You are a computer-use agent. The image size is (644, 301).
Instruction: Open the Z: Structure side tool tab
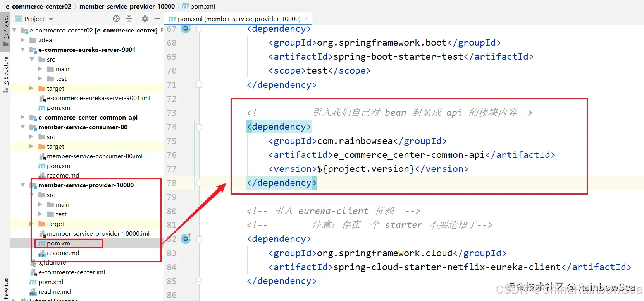pyautogui.click(x=5, y=74)
